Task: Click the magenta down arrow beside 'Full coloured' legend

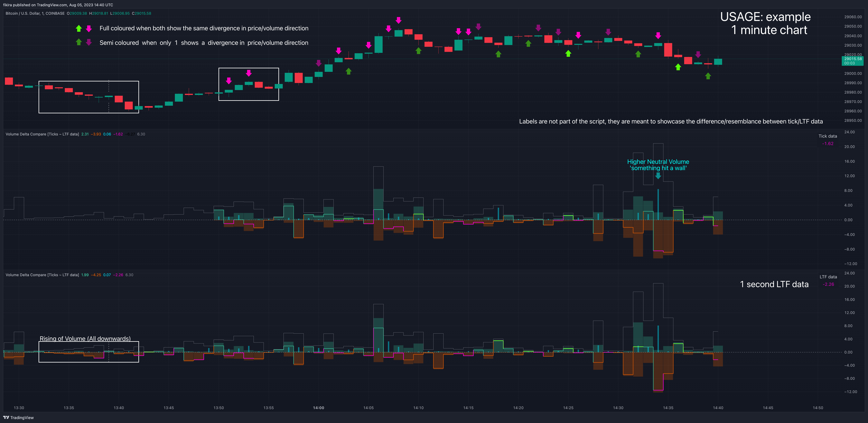Action: tap(89, 29)
